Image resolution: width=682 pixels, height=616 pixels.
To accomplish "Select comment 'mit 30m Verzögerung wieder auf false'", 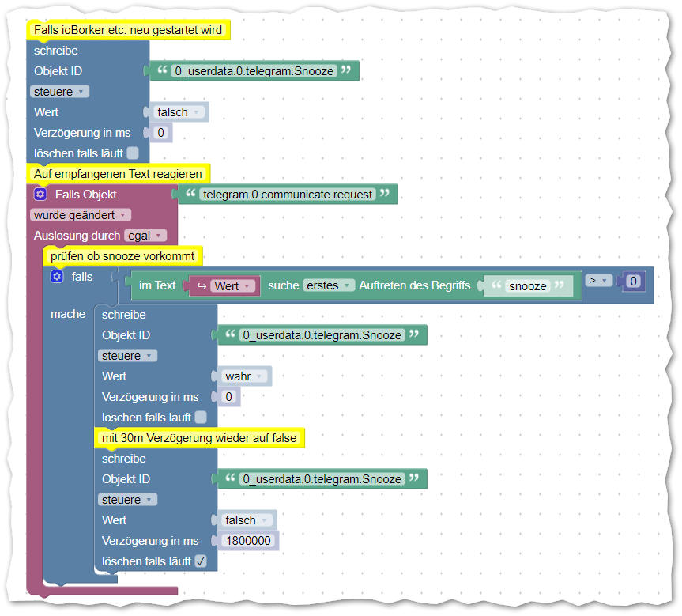I will click(199, 438).
